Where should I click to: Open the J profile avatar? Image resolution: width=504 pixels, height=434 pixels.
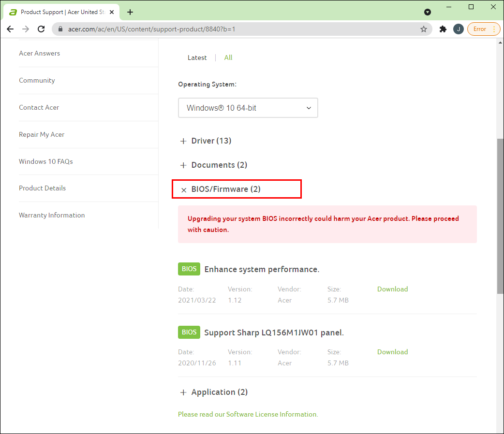click(459, 29)
